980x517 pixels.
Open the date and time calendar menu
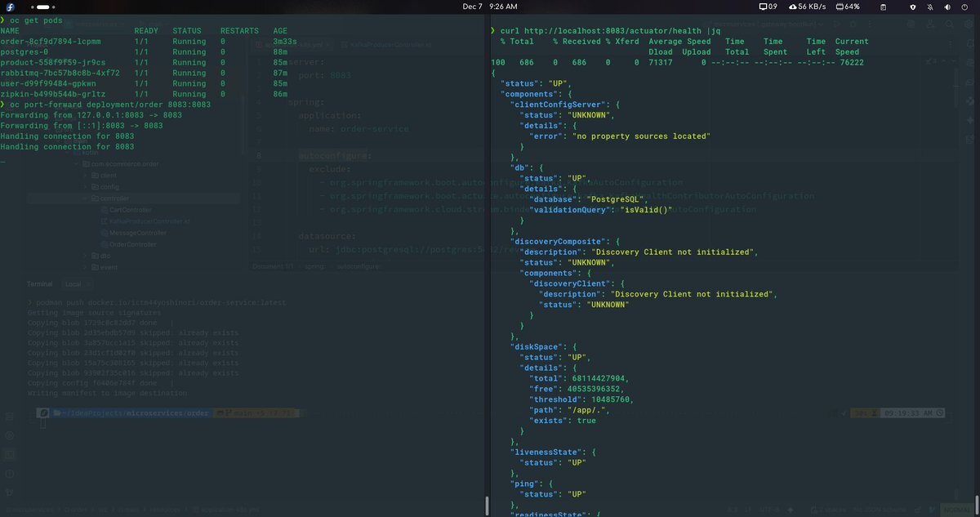click(489, 7)
